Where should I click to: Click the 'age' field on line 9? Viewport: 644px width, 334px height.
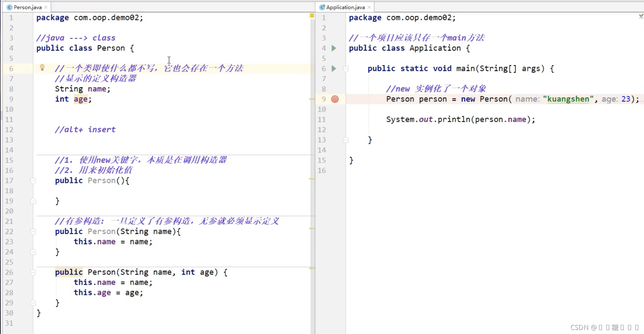pos(80,99)
